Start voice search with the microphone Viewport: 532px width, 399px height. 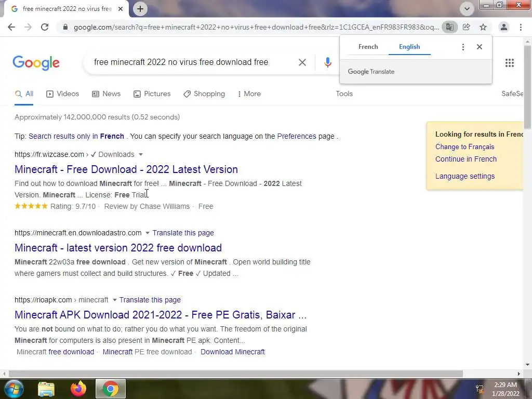tap(327, 62)
